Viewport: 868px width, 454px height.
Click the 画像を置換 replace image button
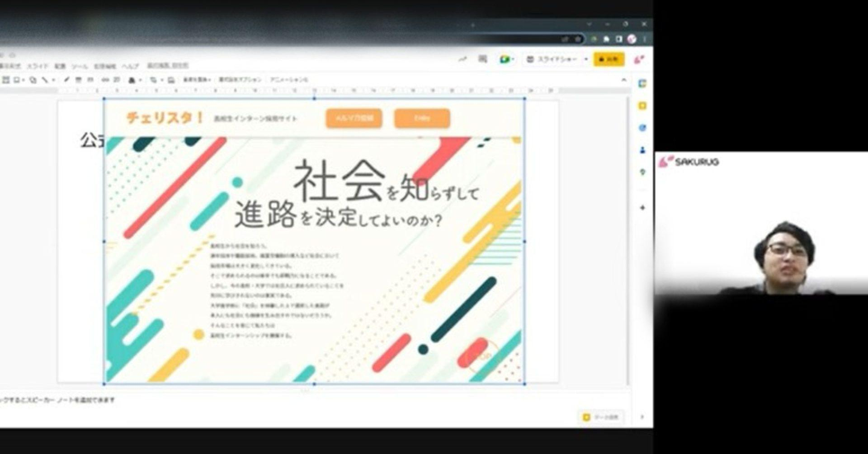pos(197,79)
